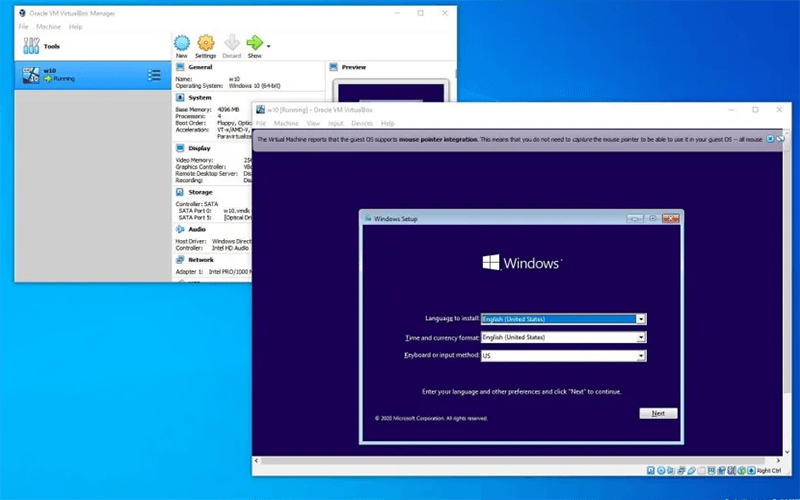Click audio icon in VM status bar
Viewport: 800px width, 500px height.
[670, 470]
